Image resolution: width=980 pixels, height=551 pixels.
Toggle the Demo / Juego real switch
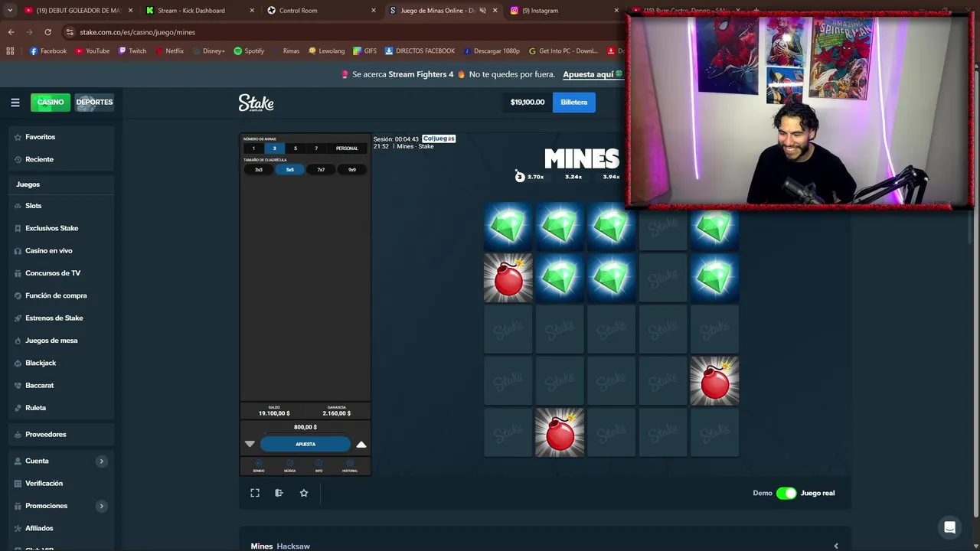click(x=786, y=493)
